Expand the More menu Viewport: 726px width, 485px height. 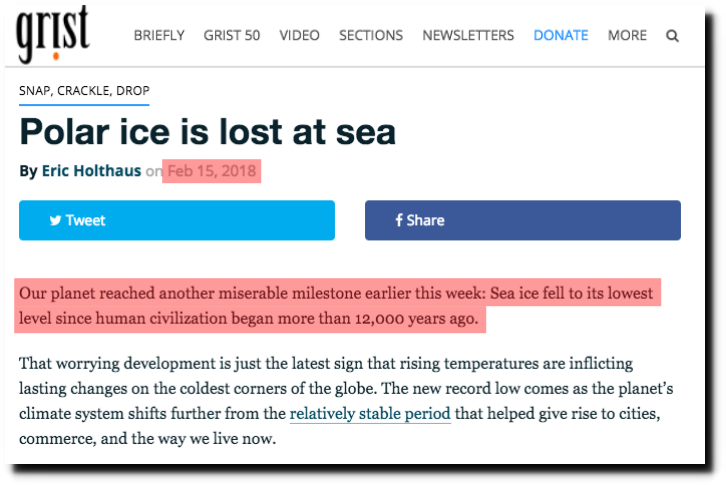(627, 35)
